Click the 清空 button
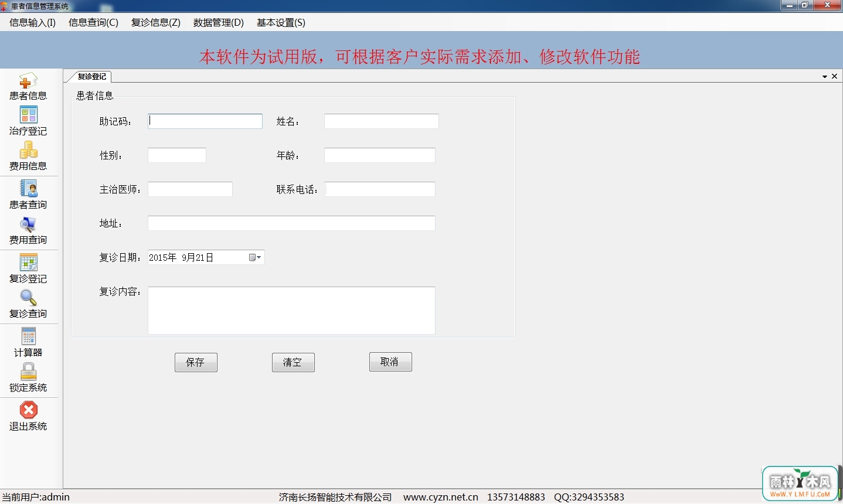The image size is (843, 504). (x=293, y=362)
